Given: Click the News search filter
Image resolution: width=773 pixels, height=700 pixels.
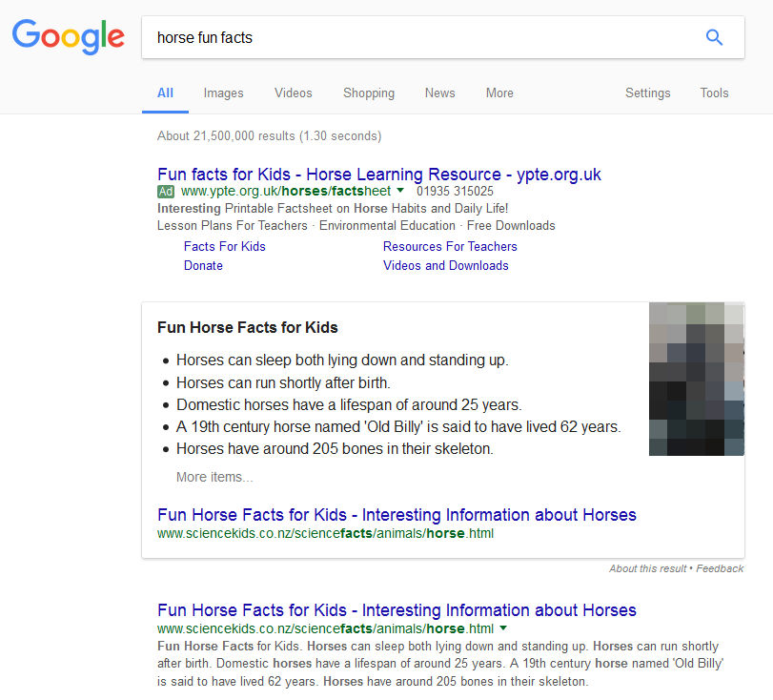Looking at the screenshot, I should (439, 93).
